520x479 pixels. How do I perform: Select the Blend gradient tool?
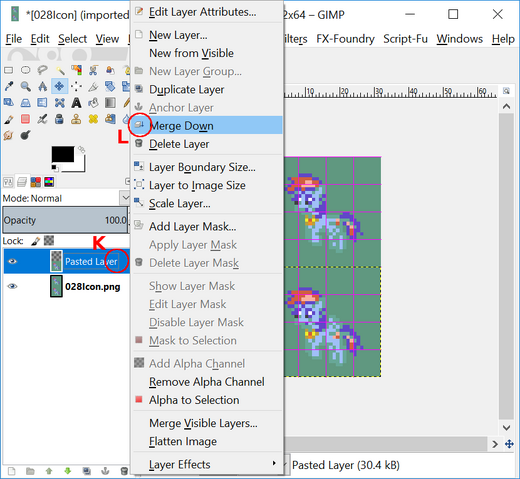coord(110,103)
